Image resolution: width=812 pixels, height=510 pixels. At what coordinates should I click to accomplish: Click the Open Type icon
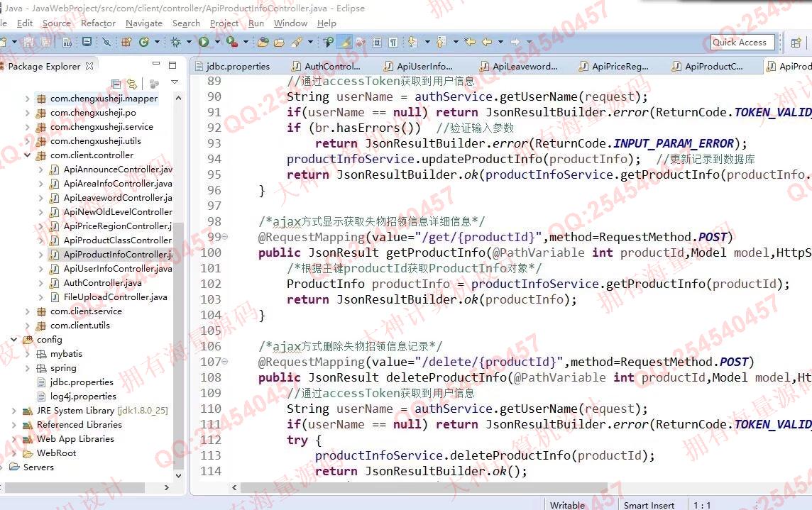(x=263, y=42)
